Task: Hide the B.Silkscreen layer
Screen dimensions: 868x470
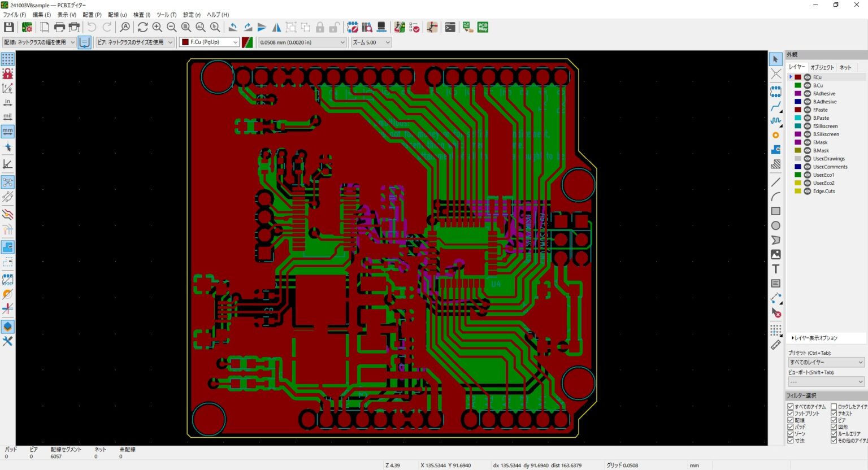Action: (x=807, y=134)
